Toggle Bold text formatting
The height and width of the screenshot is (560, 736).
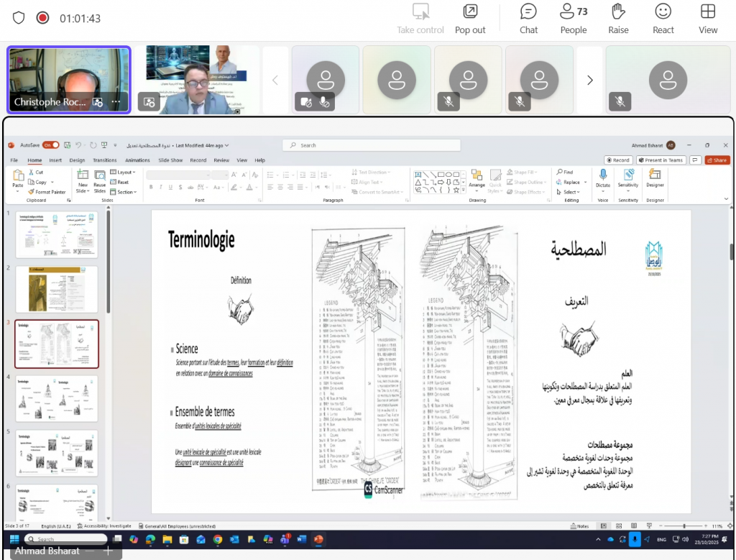(151, 187)
